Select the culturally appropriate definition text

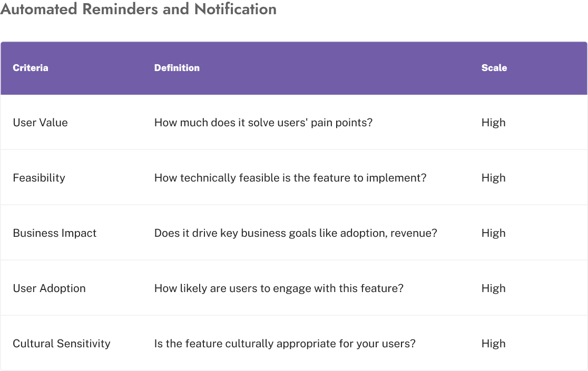point(285,344)
